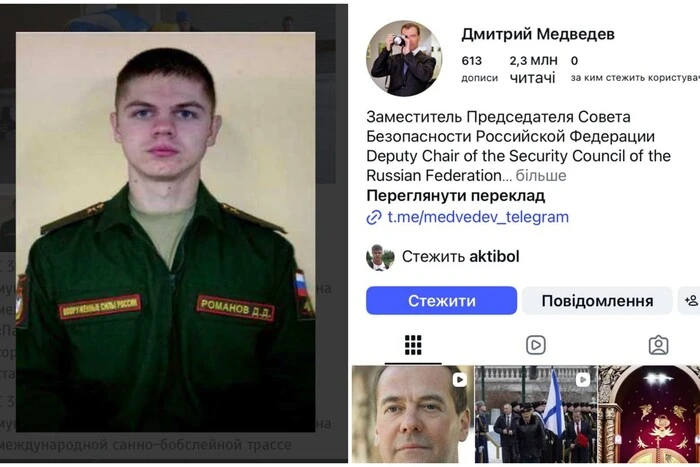Image resolution: width=700 pixels, height=467 pixels.
Task: Open the aktibol follower avatar
Action: pyautogui.click(x=380, y=257)
